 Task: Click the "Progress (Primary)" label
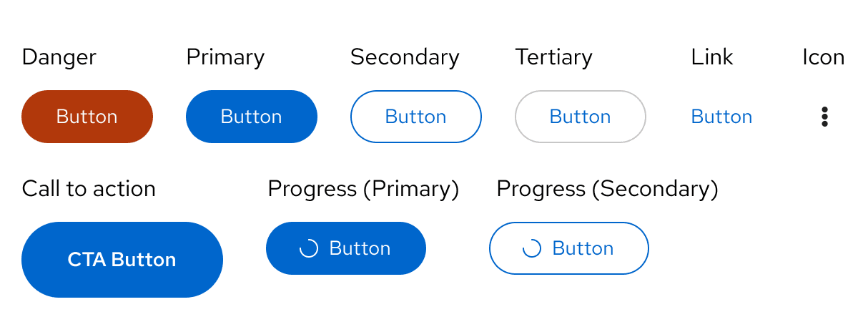click(363, 189)
